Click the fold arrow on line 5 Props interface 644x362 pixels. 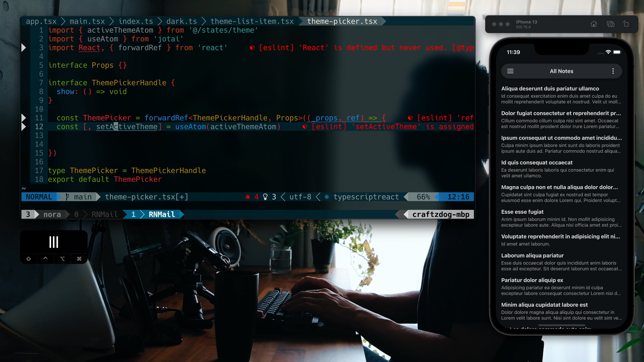(24, 65)
